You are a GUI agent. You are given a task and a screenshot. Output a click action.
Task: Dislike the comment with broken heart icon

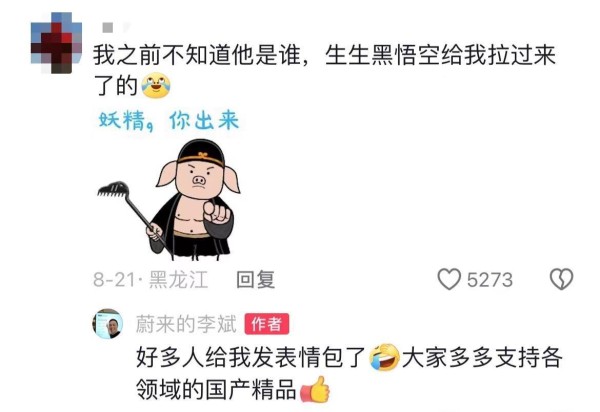[x=561, y=279]
